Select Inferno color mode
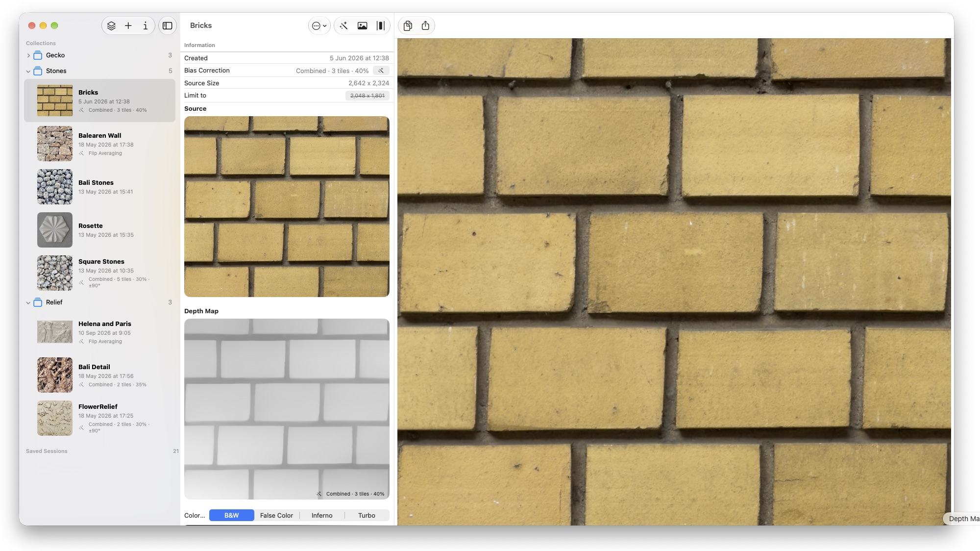This screenshot has height=551, width=980. point(322,515)
